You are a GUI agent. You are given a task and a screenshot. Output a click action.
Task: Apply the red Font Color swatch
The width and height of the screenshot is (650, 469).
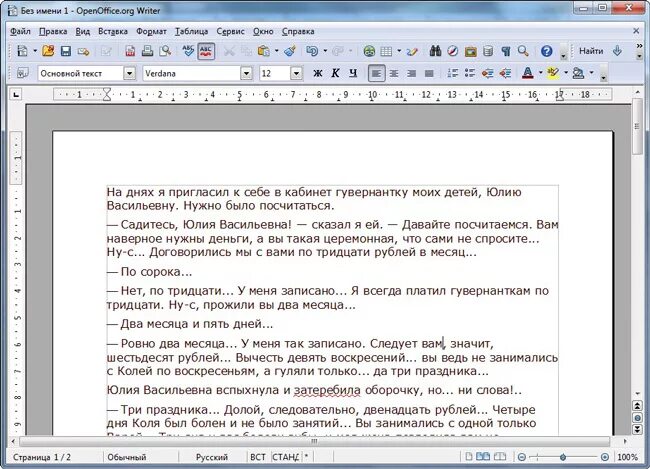[x=528, y=73]
